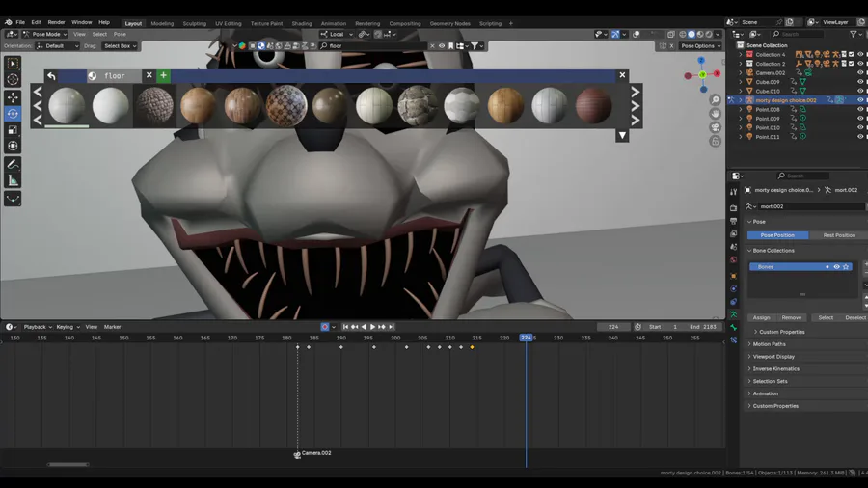Expand the Inverse Kinematics panel

pos(775,368)
